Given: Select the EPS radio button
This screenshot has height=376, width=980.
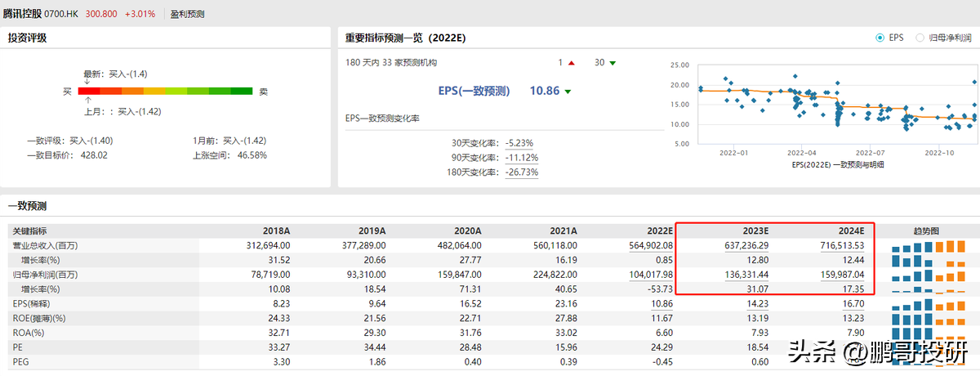Looking at the screenshot, I should pos(880,38).
